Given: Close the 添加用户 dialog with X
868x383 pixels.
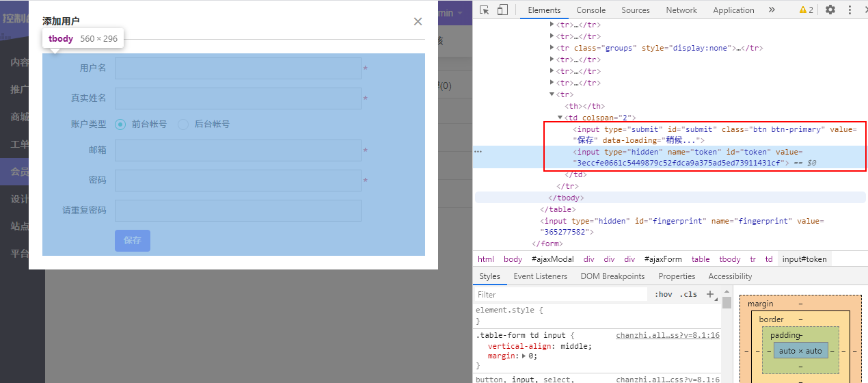Looking at the screenshot, I should (418, 21).
